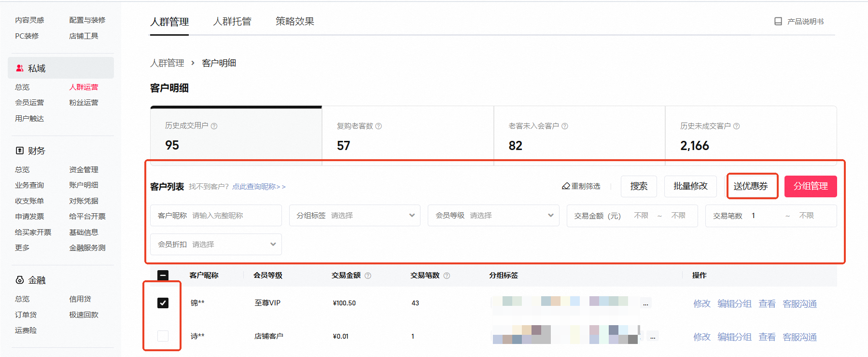Click 修改 for customer 诗**
The width and height of the screenshot is (868, 357).
[x=702, y=337]
